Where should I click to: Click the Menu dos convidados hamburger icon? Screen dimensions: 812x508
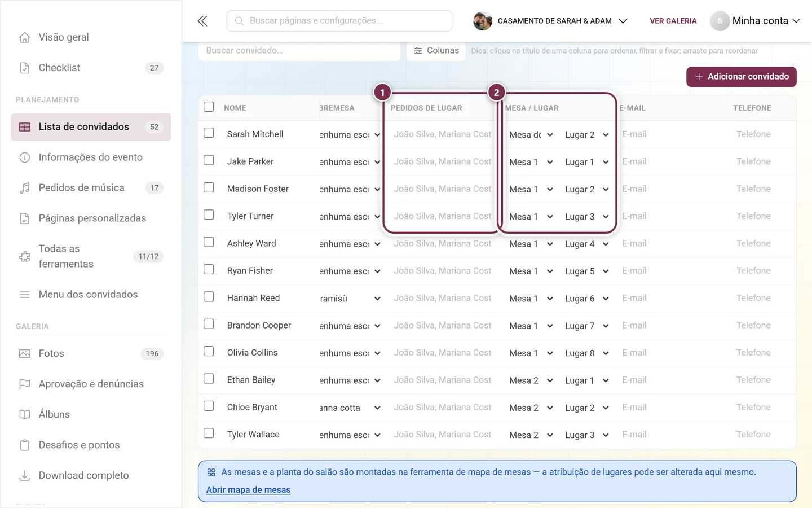pyautogui.click(x=25, y=295)
